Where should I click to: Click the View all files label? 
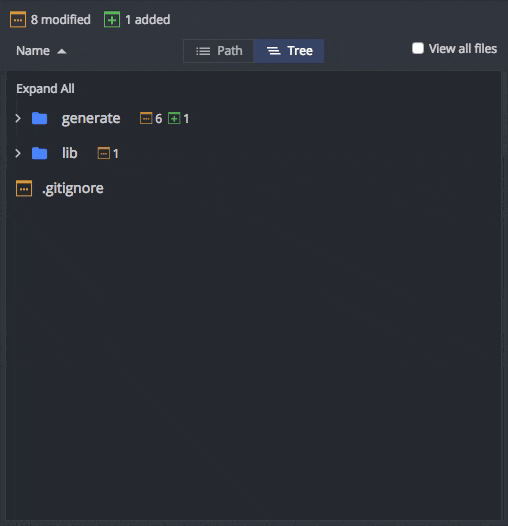(x=463, y=49)
